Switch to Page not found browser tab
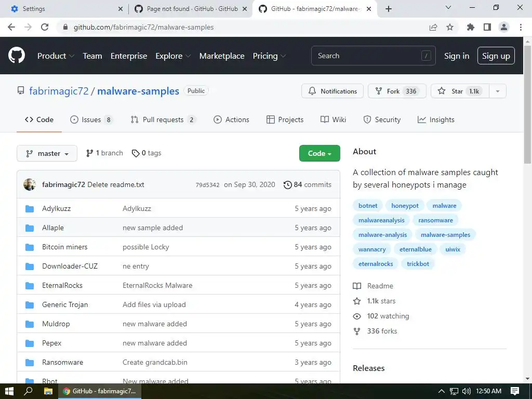The height and width of the screenshot is (399, 532). [191, 9]
